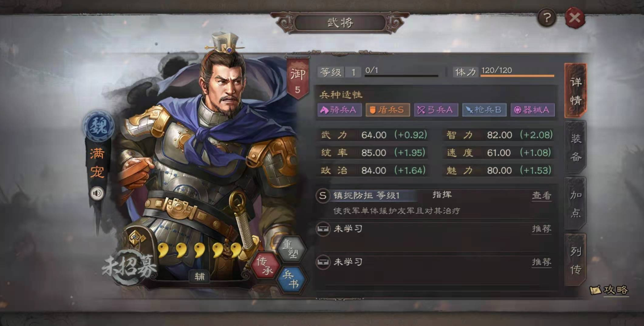644x326 pixels.
Task: Click 推荐 on second unlearned skill
Action: click(x=542, y=262)
